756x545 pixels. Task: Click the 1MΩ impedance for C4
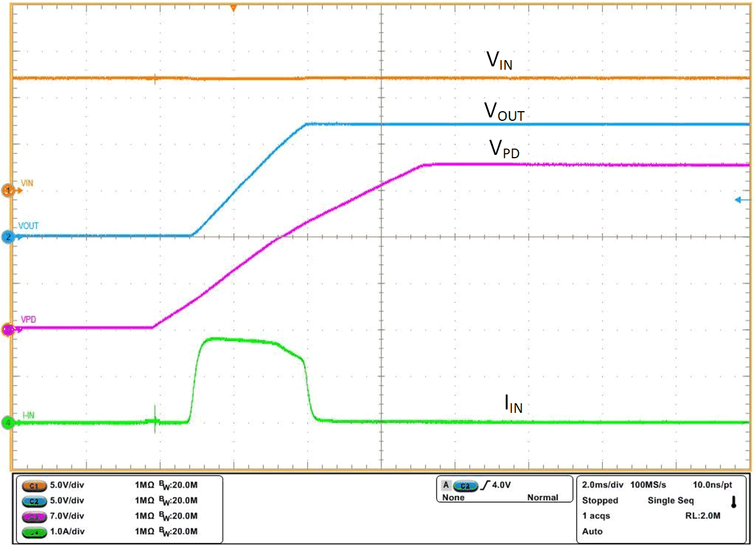point(145,531)
